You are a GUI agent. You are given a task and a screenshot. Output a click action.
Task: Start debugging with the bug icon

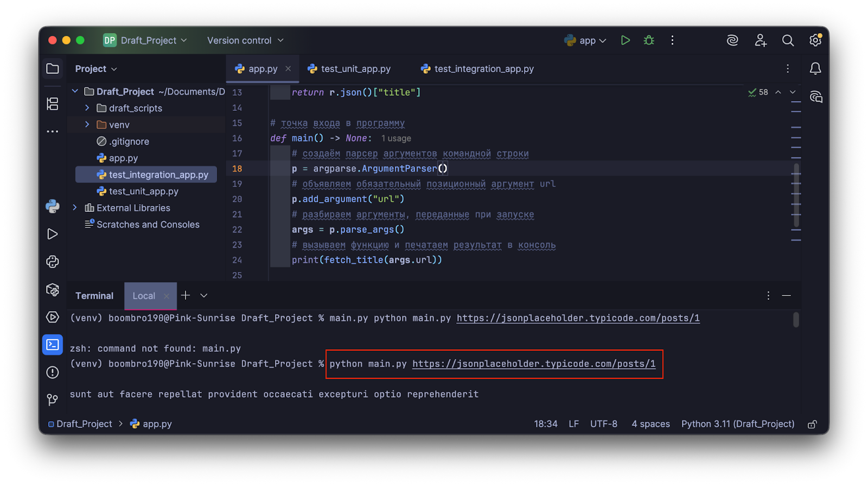[649, 40]
